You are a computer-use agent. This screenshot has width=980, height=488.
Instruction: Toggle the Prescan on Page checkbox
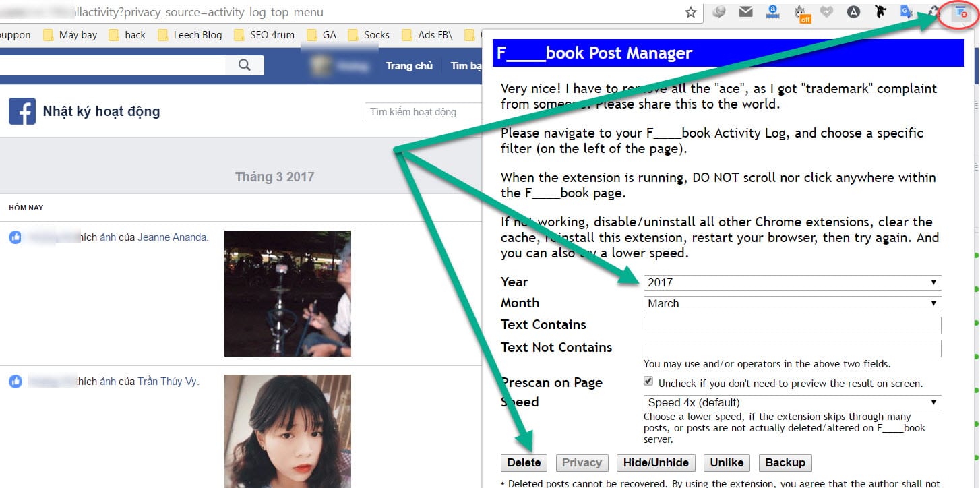[x=648, y=382]
